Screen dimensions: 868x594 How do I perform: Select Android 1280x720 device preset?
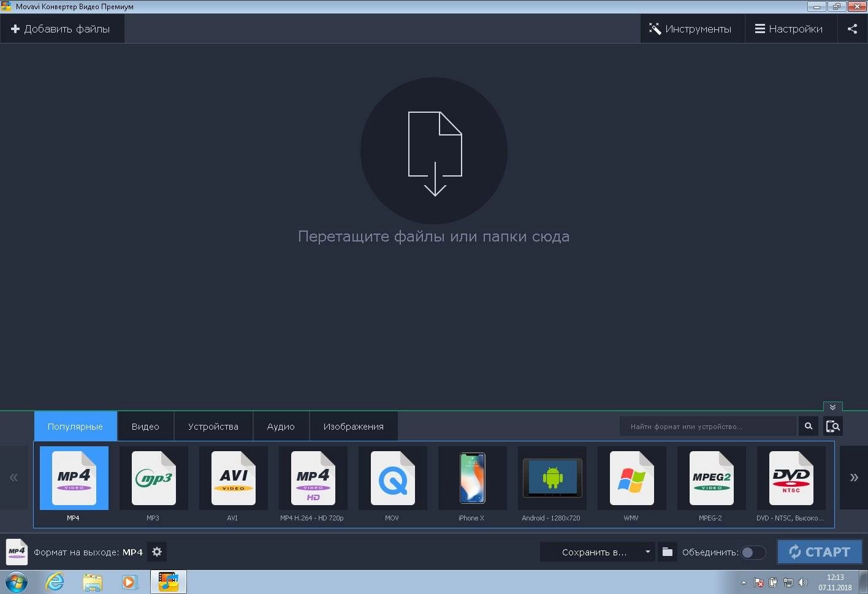pyautogui.click(x=552, y=478)
